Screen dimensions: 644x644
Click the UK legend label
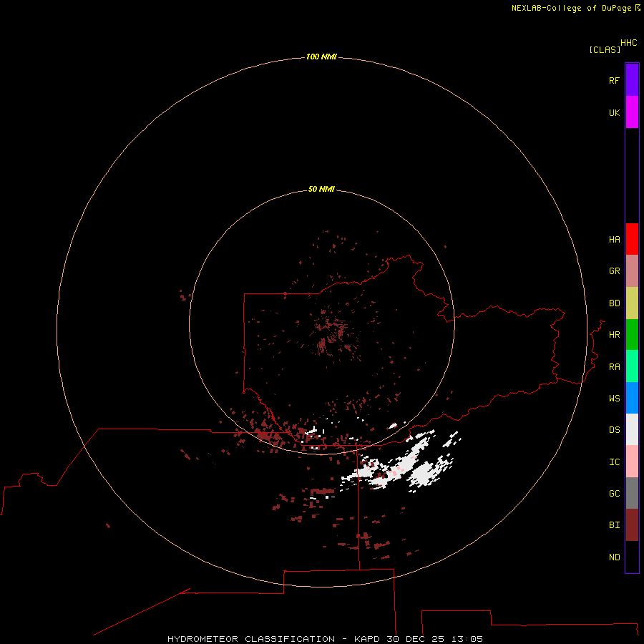[614, 112]
